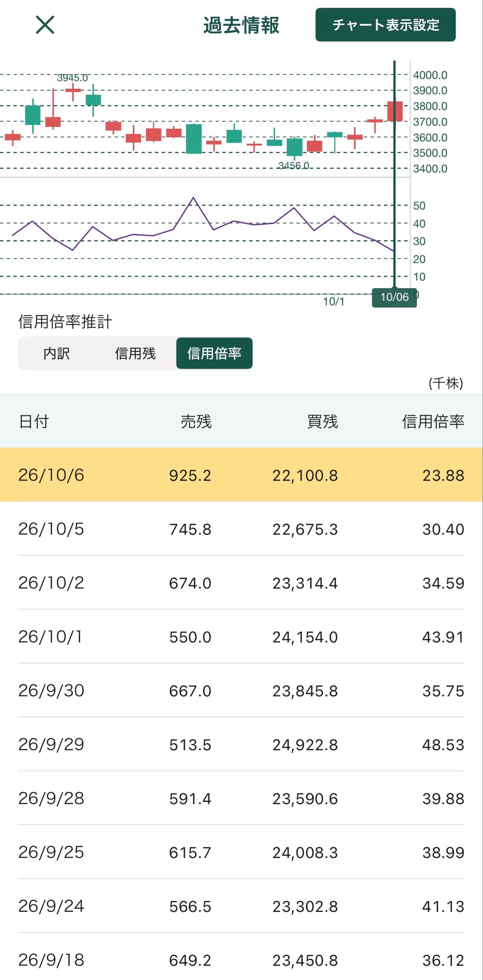Select the highlighted 26/10/6 row

[x=241, y=475]
